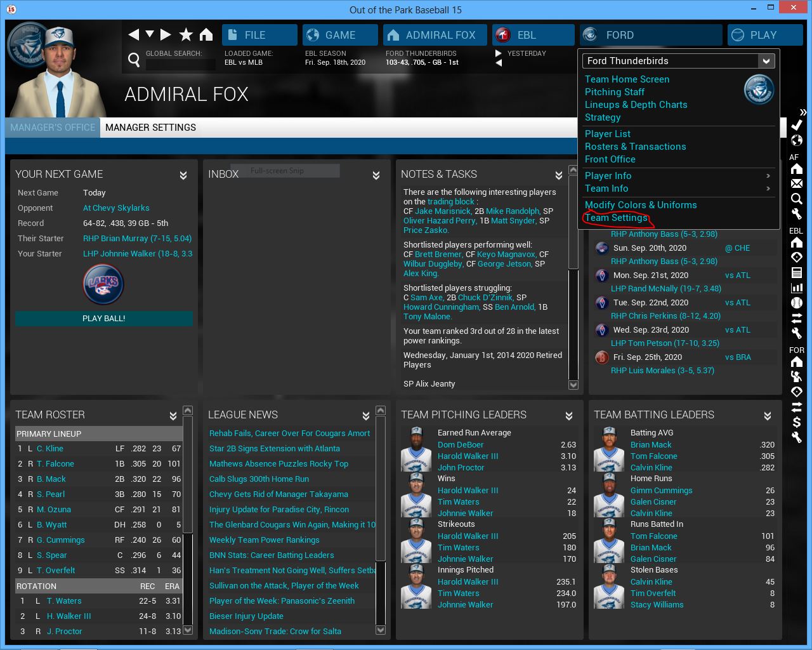The image size is (812, 650).
Task: Open the bar chart statistics icon
Action: click(797, 288)
